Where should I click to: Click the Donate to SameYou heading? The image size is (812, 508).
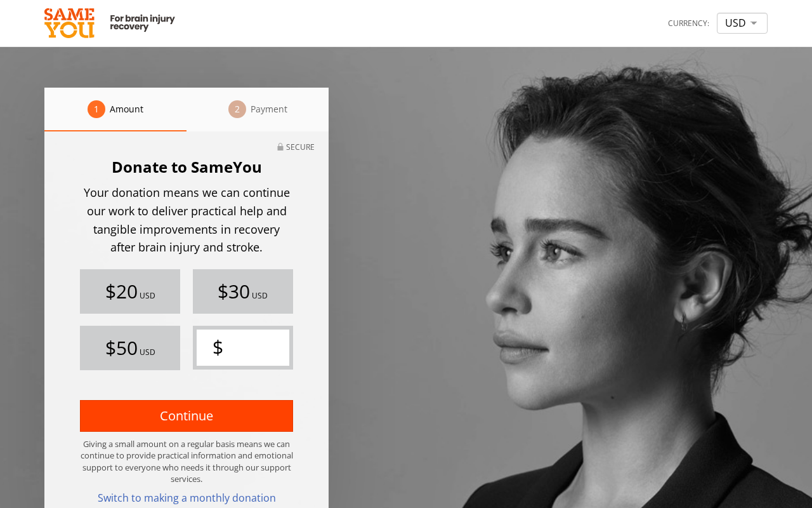(187, 167)
